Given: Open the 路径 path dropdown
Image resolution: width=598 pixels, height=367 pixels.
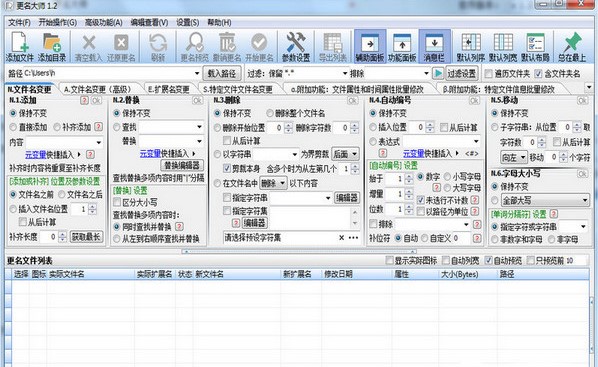Looking at the screenshot, I should tap(197, 73).
